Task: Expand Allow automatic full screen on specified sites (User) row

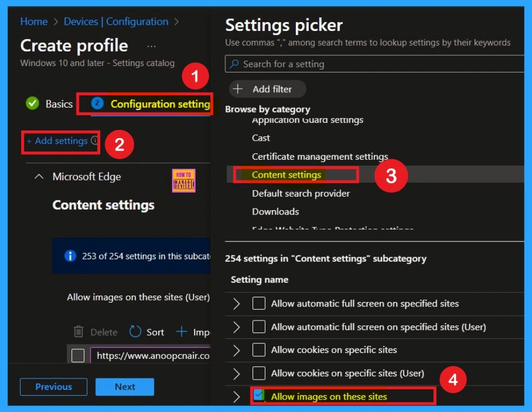Action: (x=237, y=327)
